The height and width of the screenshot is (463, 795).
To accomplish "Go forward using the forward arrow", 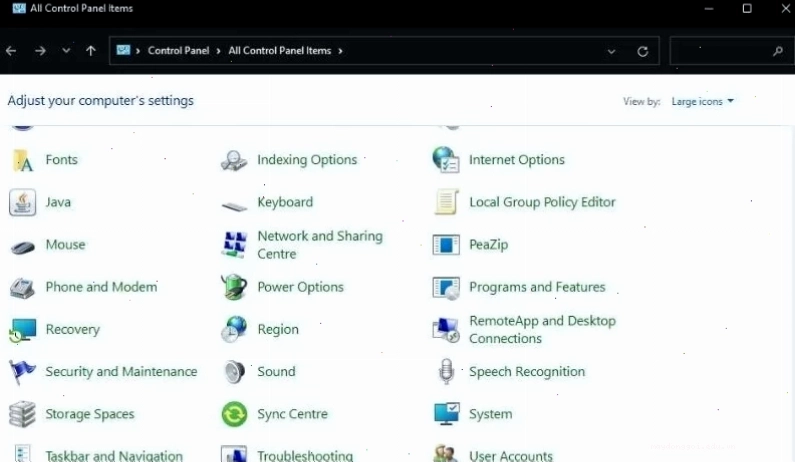I will pos(40,51).
